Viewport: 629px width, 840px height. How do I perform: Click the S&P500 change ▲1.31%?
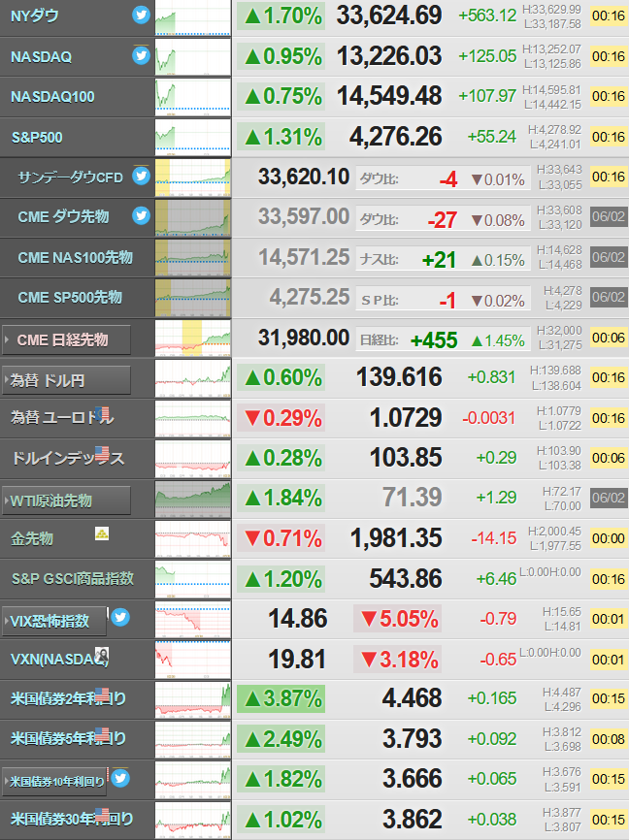coord(281,137)
